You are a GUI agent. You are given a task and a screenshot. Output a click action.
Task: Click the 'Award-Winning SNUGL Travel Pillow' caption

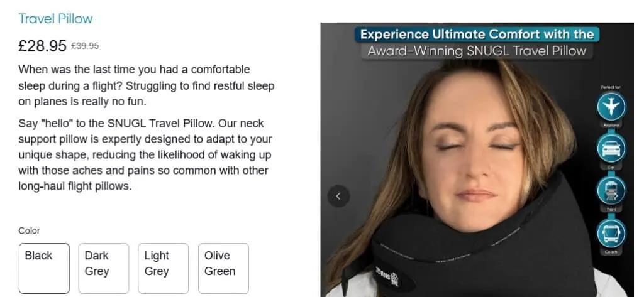pyautogui.click(x=477, y=51)
